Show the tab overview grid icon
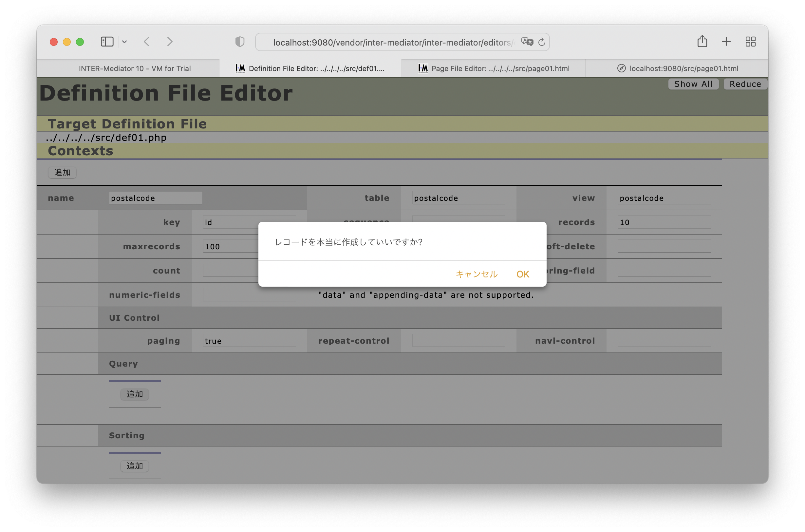805x532 pixels. 750,42
